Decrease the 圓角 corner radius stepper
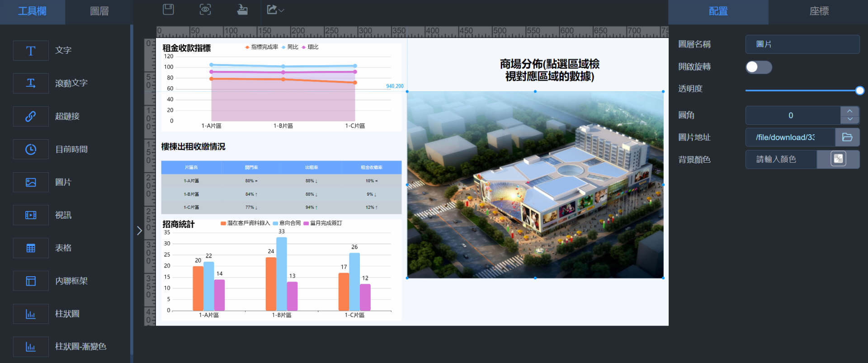This screenshot has width=868, height=363. (850, 119)
